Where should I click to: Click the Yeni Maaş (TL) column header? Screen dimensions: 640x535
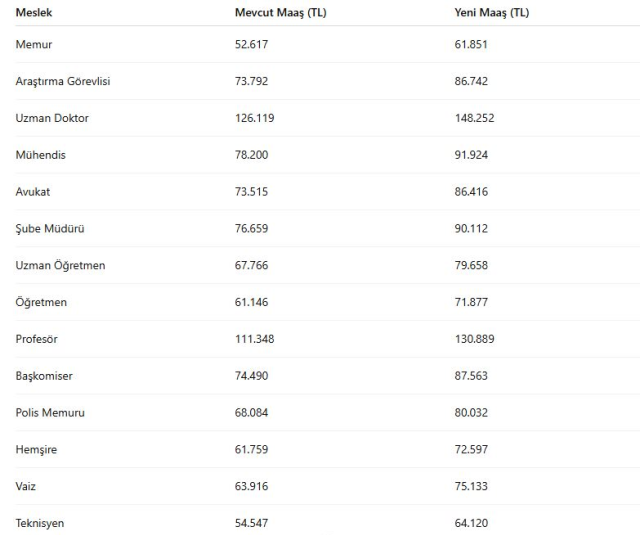click(492, 12)
